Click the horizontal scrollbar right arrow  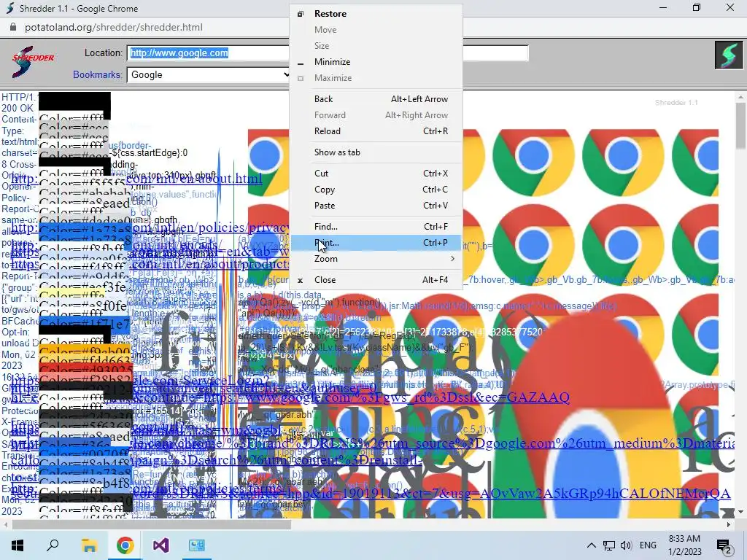click(729, 525)
